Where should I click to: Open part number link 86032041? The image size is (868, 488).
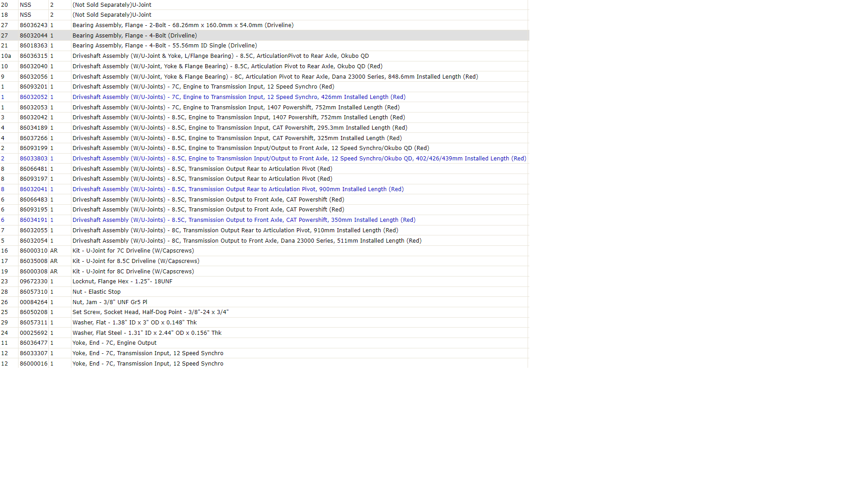click(x=33, y=189)
